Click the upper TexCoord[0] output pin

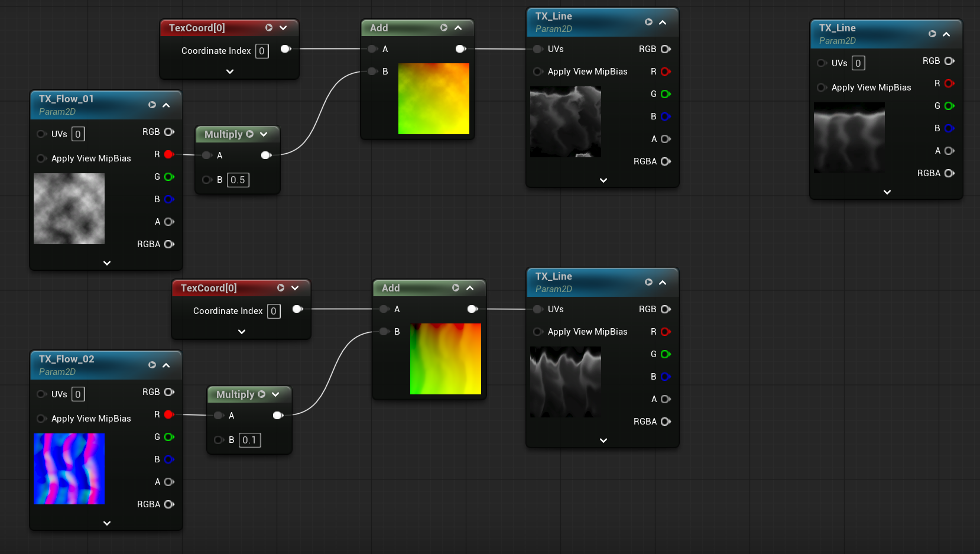pos(285,49)
